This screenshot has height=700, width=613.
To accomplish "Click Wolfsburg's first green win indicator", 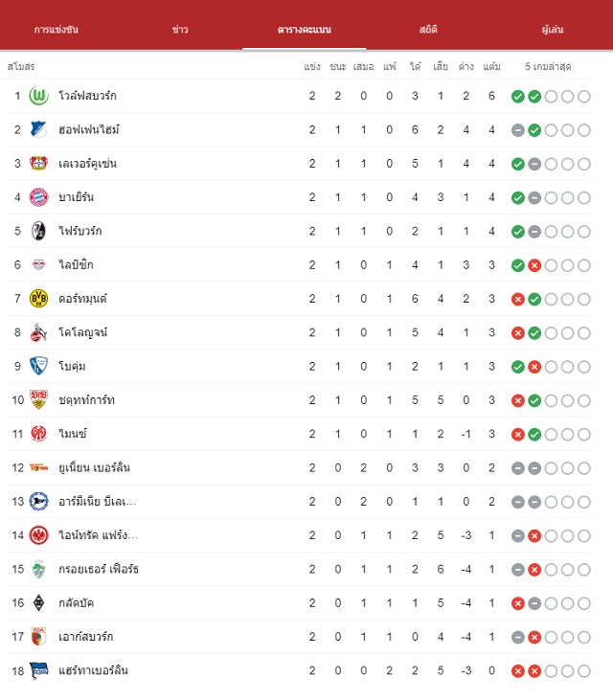I will 518,97.
